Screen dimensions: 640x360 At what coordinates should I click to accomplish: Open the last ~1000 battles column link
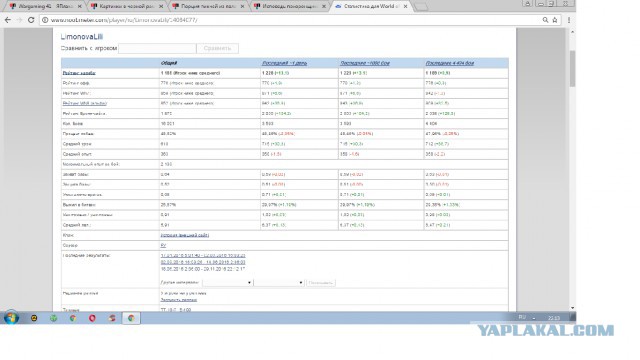(x=365, y=63)
